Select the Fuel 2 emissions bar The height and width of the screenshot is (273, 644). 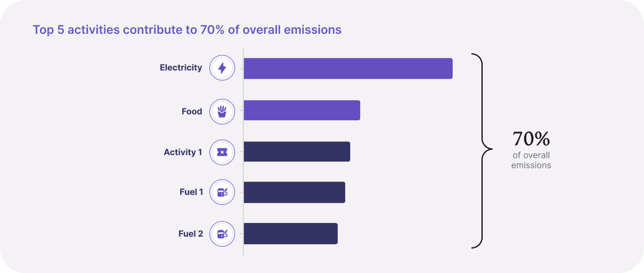[291, 234]
